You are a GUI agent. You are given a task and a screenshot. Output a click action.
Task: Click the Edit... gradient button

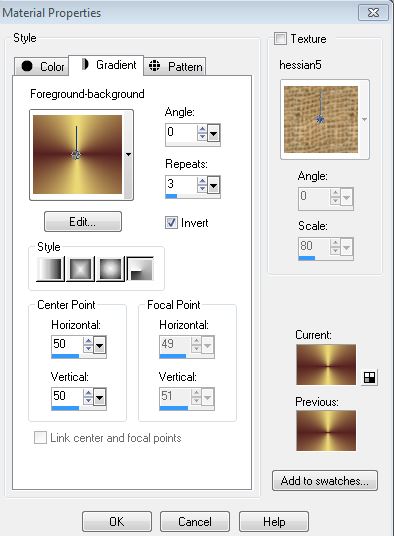pyautogui.click(x=83, y=222)
